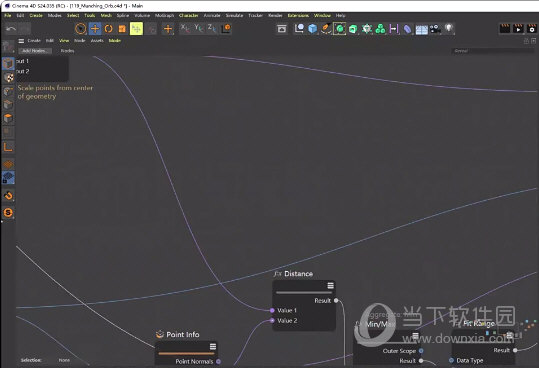Activate the Scale tool
Screen dimensions: 539x368
click(x=122, y=29)
